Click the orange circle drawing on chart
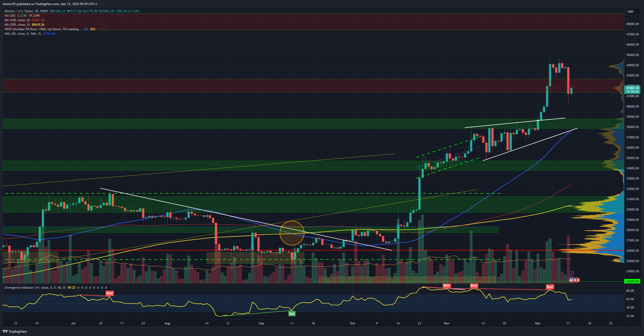Screen dimensions: 644x336 (292, 233)
